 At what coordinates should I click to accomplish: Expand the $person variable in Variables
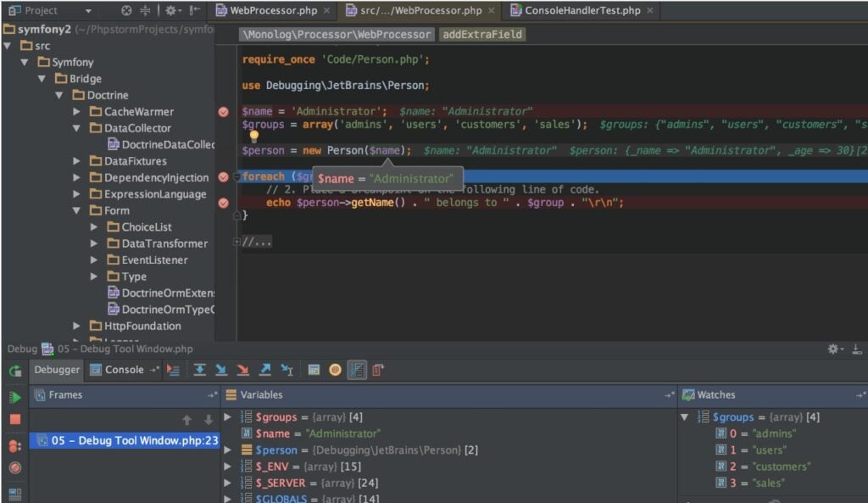point(227,450)
